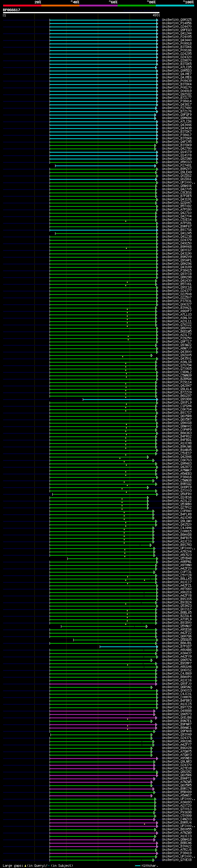Open hit UniRef100_Q5UFR0
This screenshot has height=868, width=197.
tap(177, 494)
